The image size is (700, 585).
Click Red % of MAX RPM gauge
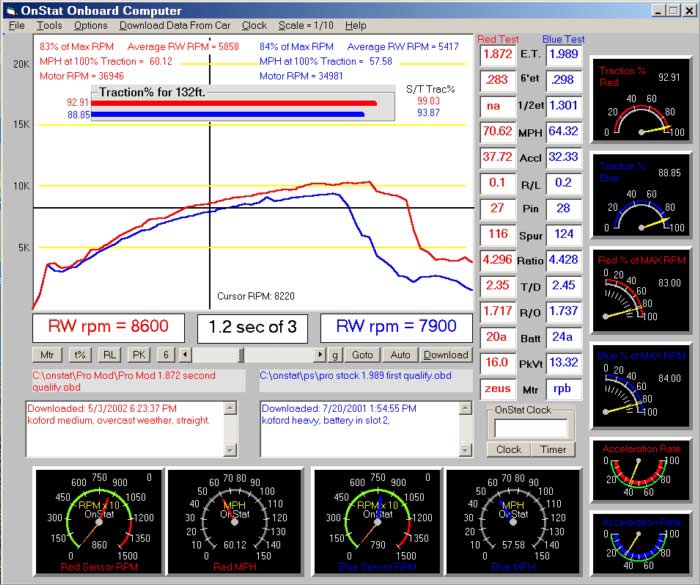[x=641, y=291]
